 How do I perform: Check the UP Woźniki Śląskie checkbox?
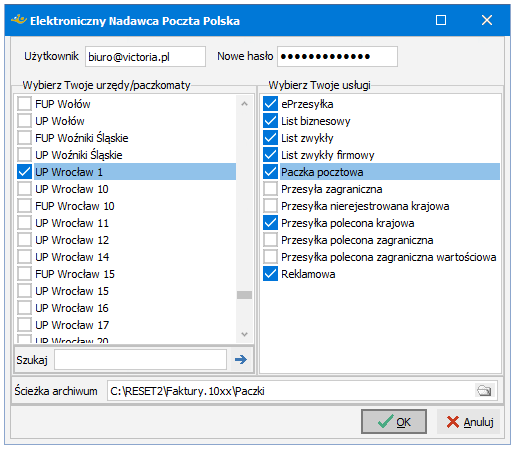click(24, 155)
